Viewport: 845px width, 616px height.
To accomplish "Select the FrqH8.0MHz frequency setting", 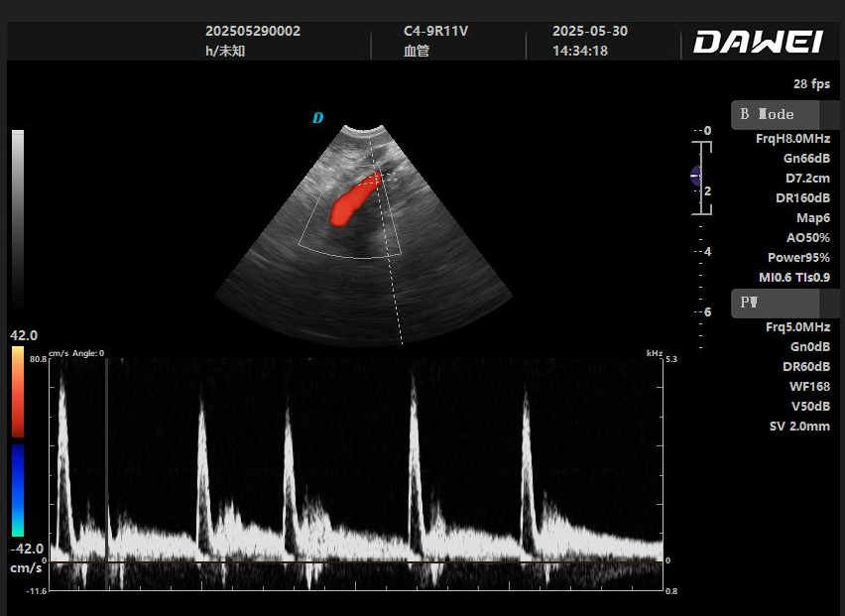I will 792,139.
